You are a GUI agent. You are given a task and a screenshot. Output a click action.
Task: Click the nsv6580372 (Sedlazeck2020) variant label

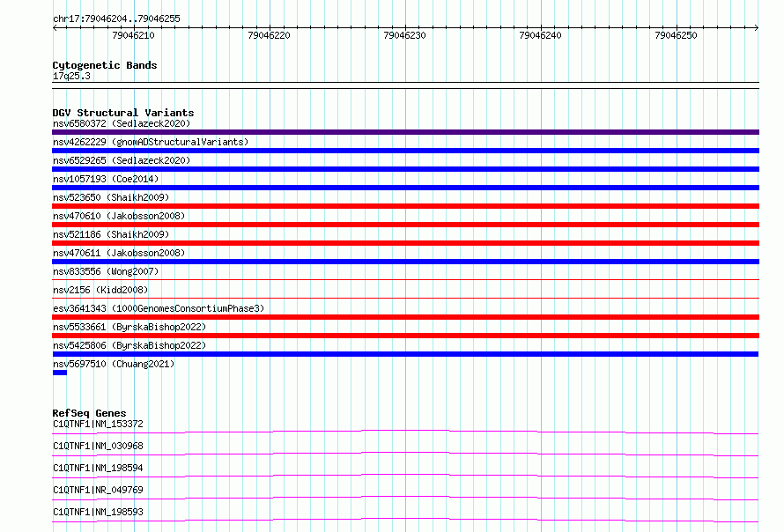coord(122,123)
